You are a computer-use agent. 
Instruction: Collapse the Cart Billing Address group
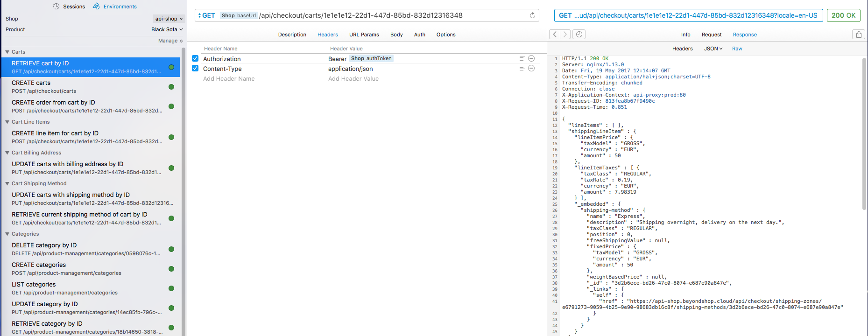click(7, 153)
